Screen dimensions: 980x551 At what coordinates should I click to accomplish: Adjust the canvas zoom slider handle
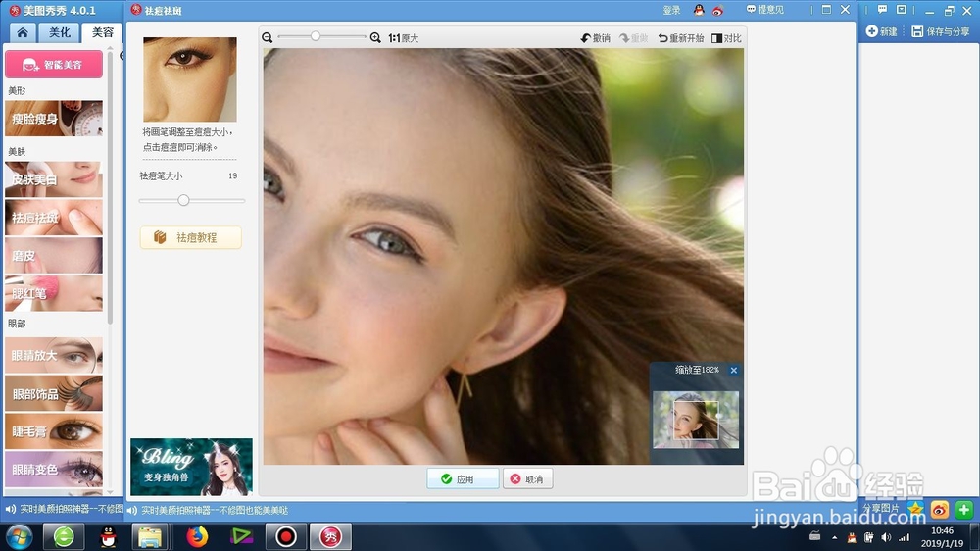click(x=316, y=36)
